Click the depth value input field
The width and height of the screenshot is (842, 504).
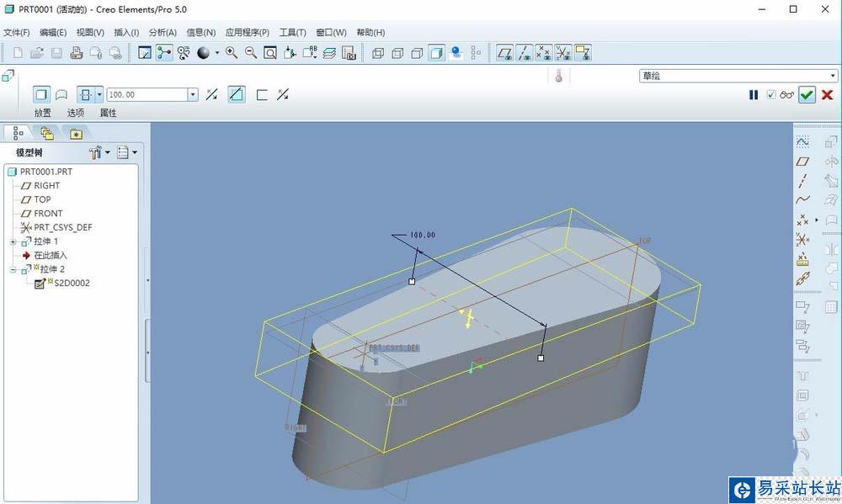tap(147, 94)
